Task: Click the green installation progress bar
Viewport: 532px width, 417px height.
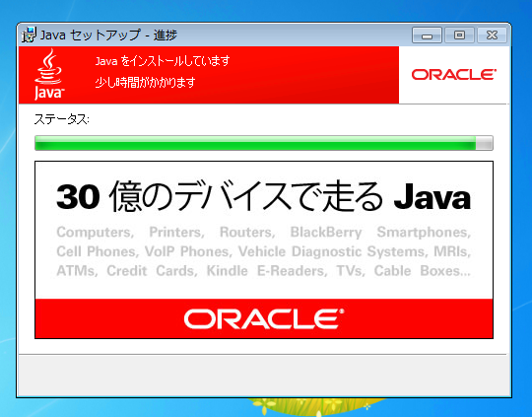Action: [x=264, y=143]
